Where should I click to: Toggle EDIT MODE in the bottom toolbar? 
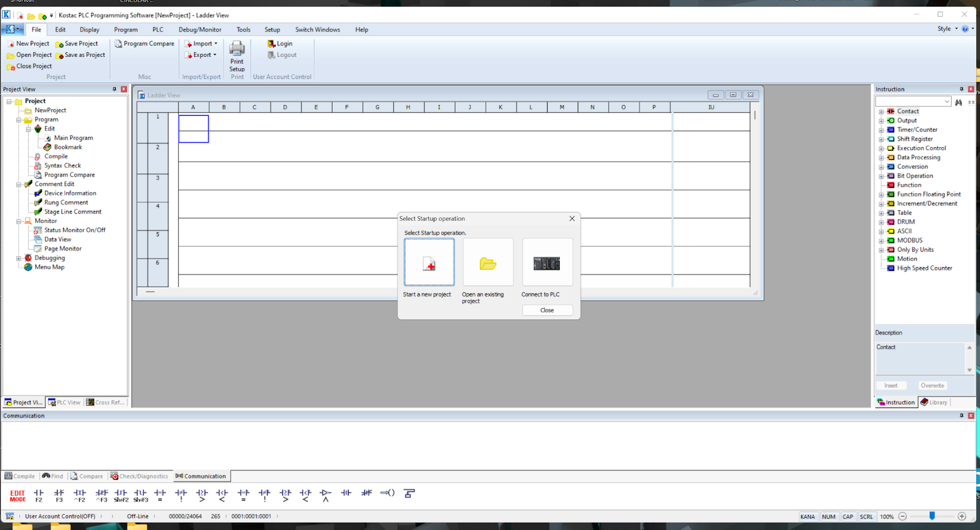tap(18, 496)
